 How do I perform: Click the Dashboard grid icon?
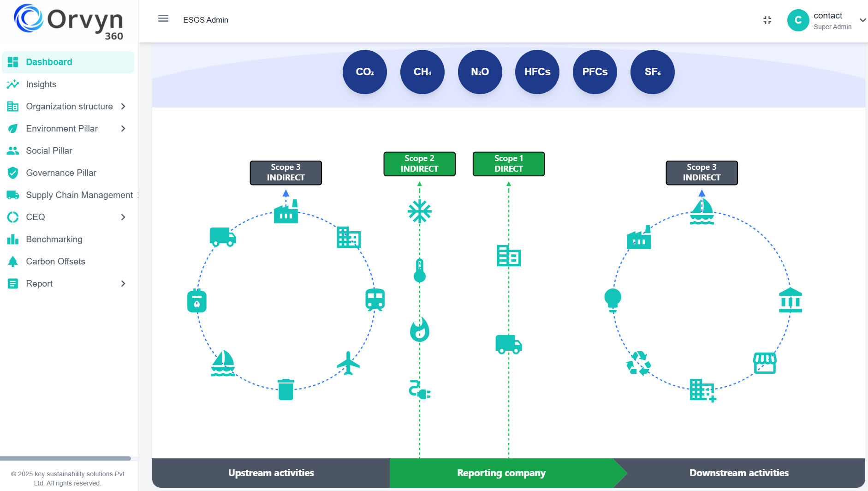pyautogui.click(x=13, y=62)
